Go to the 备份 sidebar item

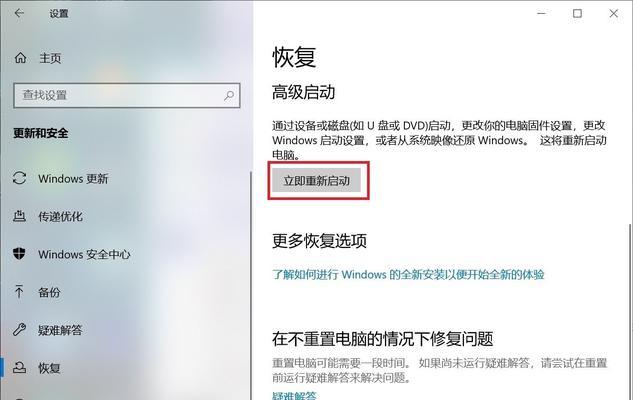[49, 292]
